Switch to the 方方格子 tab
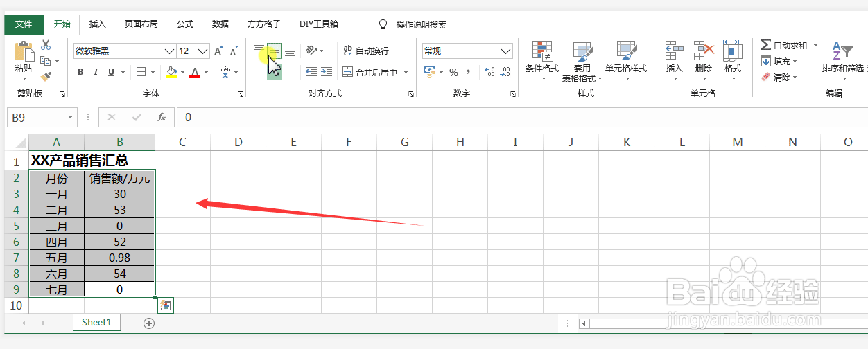The width and height of the screenshot is (868, 349). point(264,24)
